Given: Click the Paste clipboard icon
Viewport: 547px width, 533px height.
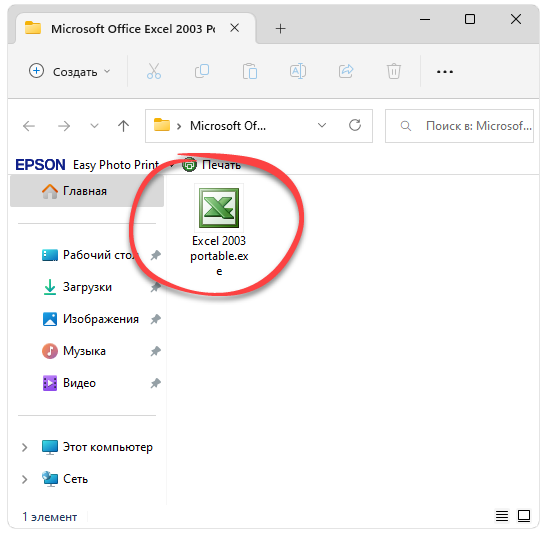Looking at the screenshot, I should click(x=250, y=72).
